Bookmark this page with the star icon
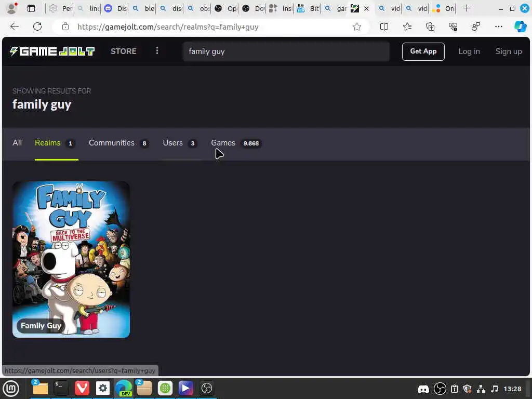This screenshot has height=399, width=532. (356, 27)
